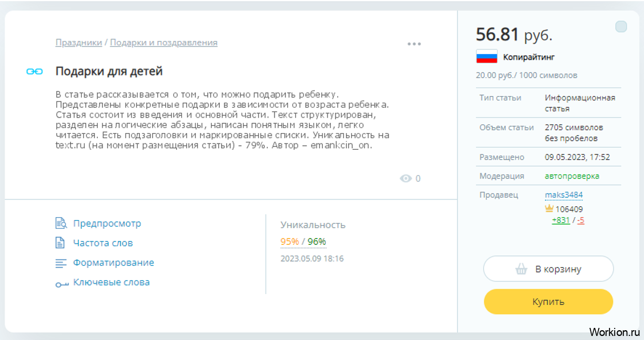The image size is (644, 340).
Task: Click the автопроверка moderation status
Action: pos(571,176)
